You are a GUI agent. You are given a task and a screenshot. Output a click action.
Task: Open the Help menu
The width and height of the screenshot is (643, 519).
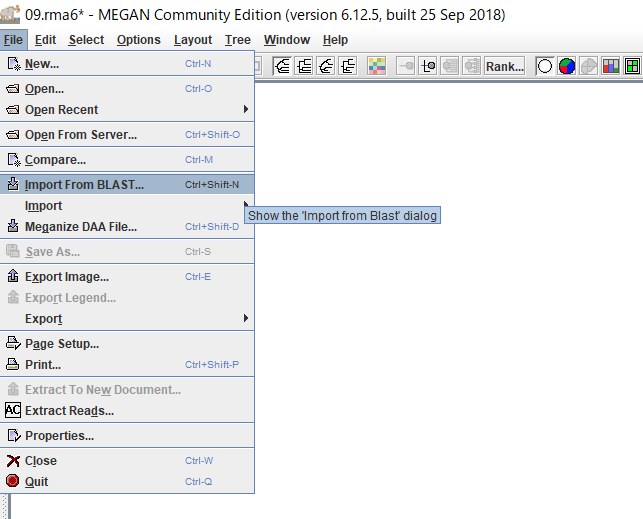(335, 40)
